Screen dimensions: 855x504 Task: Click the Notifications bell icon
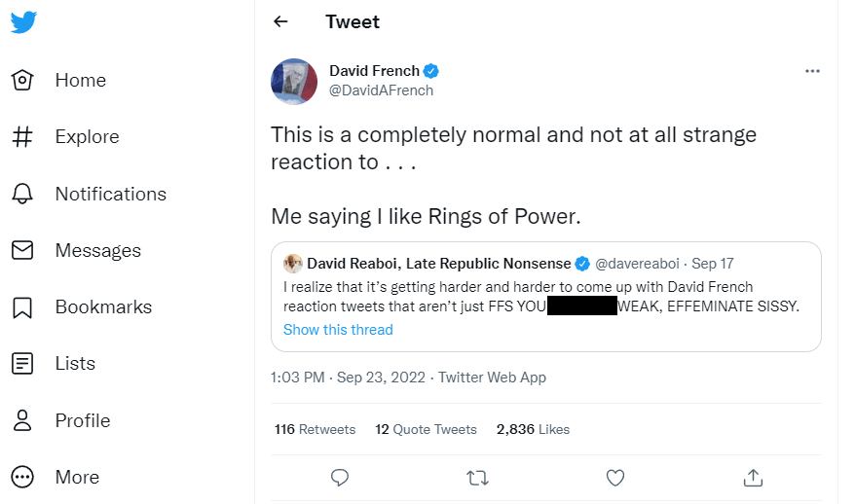point(22,194)
